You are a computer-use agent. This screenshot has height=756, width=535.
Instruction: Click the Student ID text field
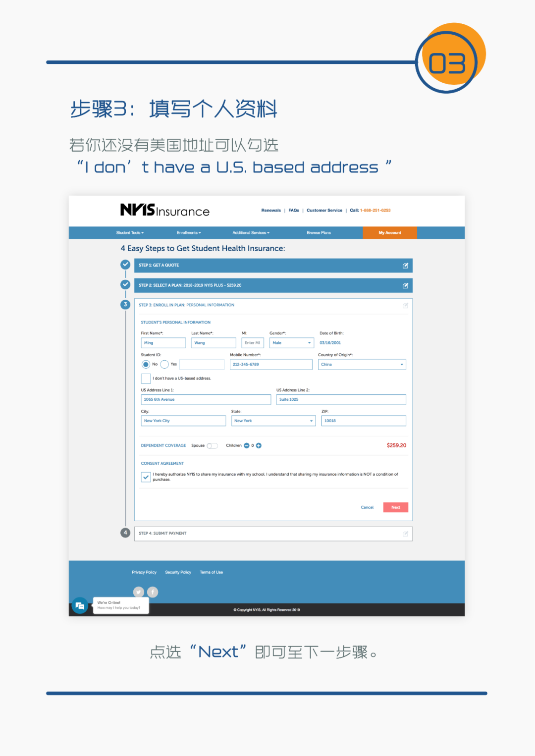coord(202,365)
